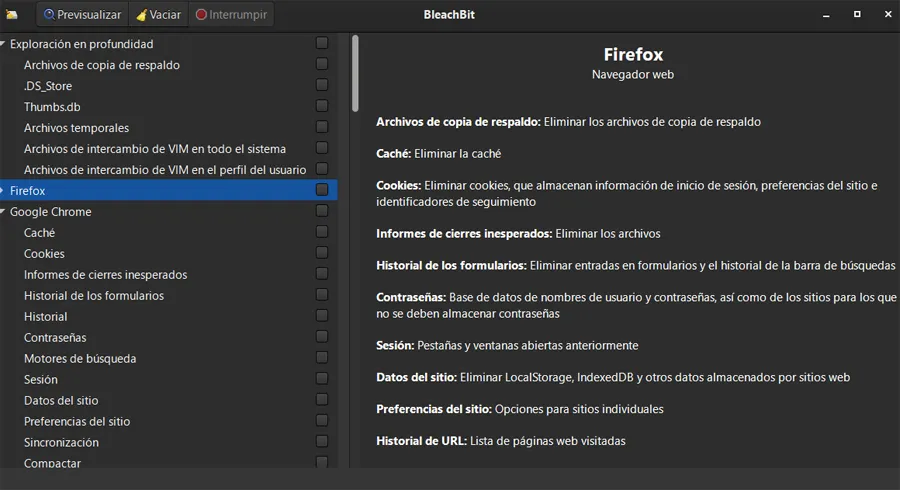Select the Historial tree item
This screenshot has height=490, width=900.
168,316
